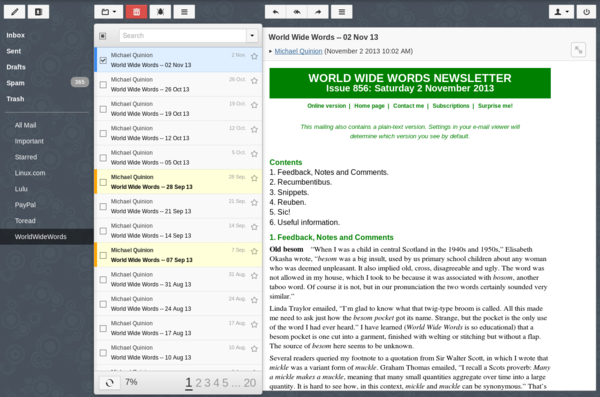Open World Wide Words 31 Aug 13 message
The height and width of the screenshot is (397, 600).
pos(178,279)
